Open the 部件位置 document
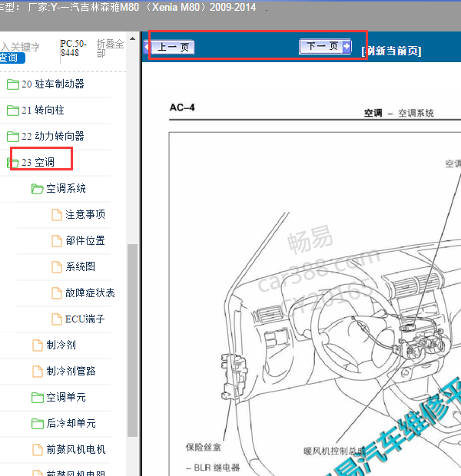Image resolution: width=461 pixels, height=476 pixels. [x=85, y=241]
